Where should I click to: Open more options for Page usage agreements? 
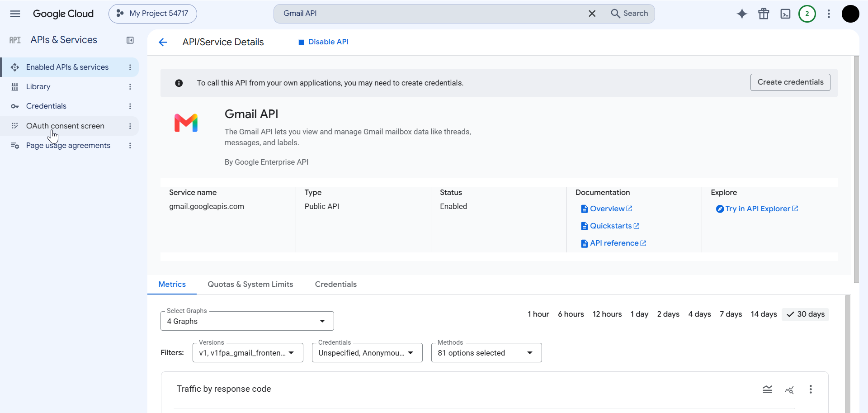click(x=130, y=146)
